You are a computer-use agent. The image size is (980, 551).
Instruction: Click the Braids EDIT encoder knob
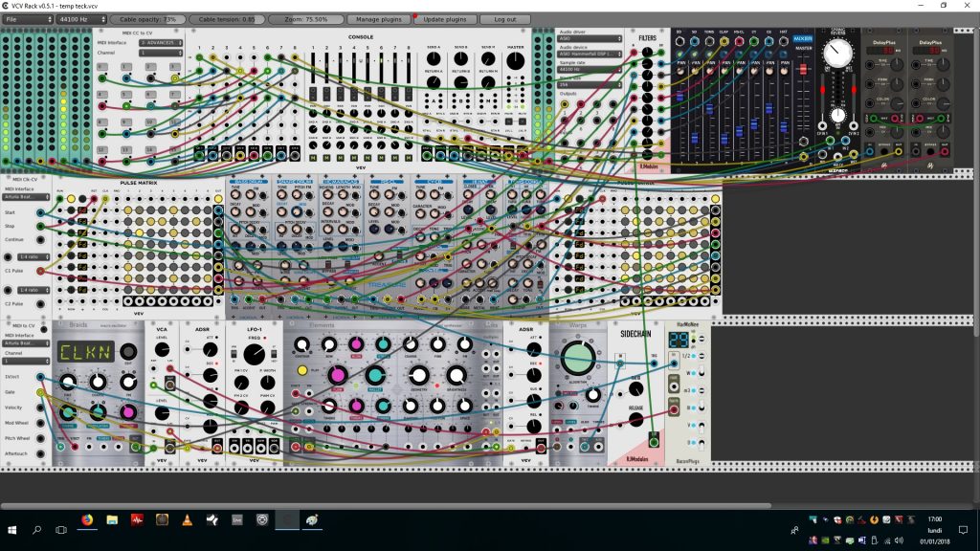[x=128, y=351]
